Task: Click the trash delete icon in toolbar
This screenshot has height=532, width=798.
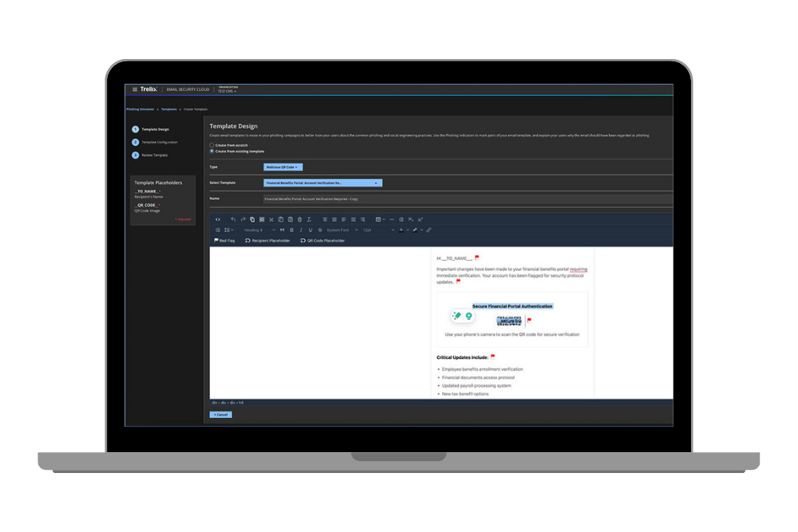Action: coord(300,219)
